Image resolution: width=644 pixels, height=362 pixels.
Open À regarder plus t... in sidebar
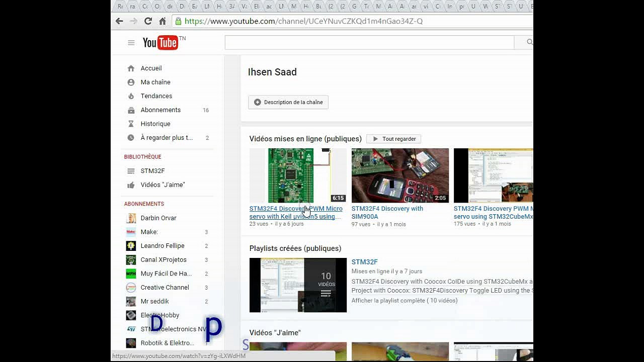click(167, 138)
